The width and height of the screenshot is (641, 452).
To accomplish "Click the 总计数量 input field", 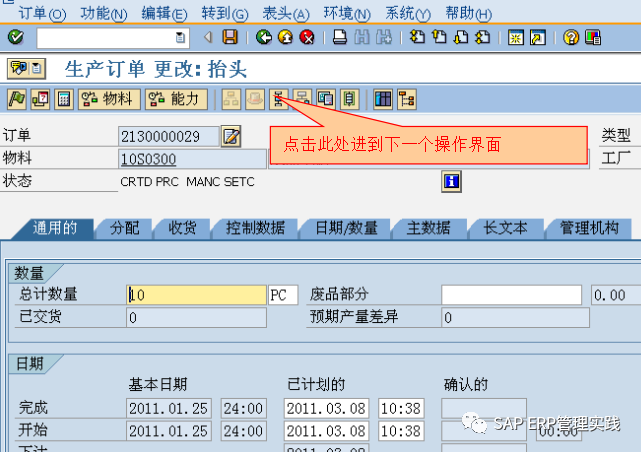I will click(196, 295).
